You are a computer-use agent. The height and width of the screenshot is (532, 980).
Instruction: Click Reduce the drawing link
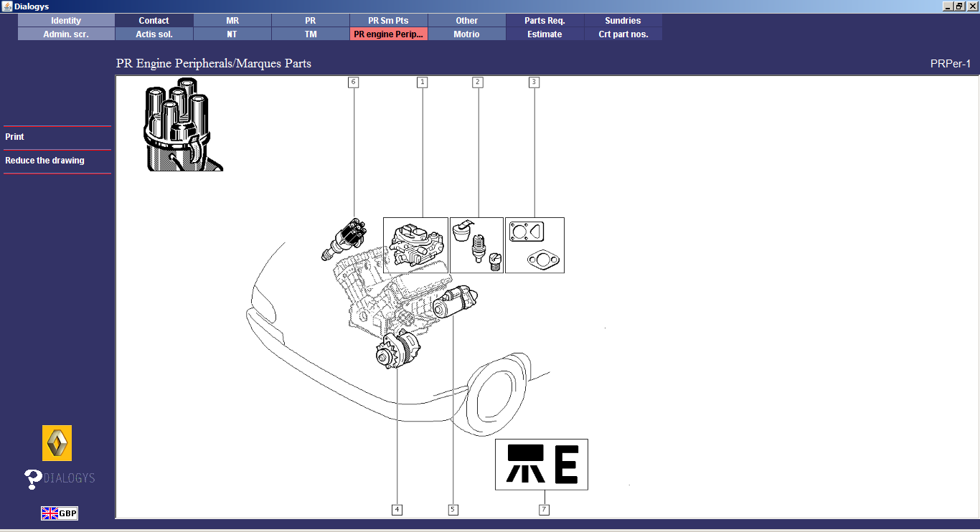(x=44, y=161)
